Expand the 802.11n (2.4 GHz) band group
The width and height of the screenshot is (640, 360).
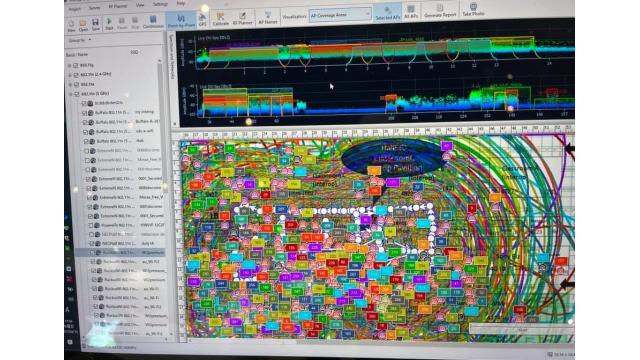tap(70, 75)
